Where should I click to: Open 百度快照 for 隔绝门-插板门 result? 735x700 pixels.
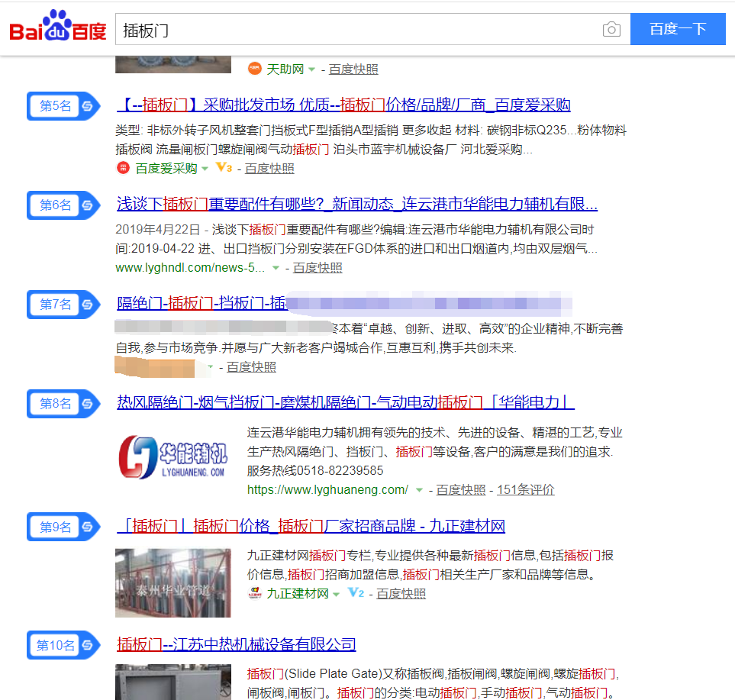252,367
